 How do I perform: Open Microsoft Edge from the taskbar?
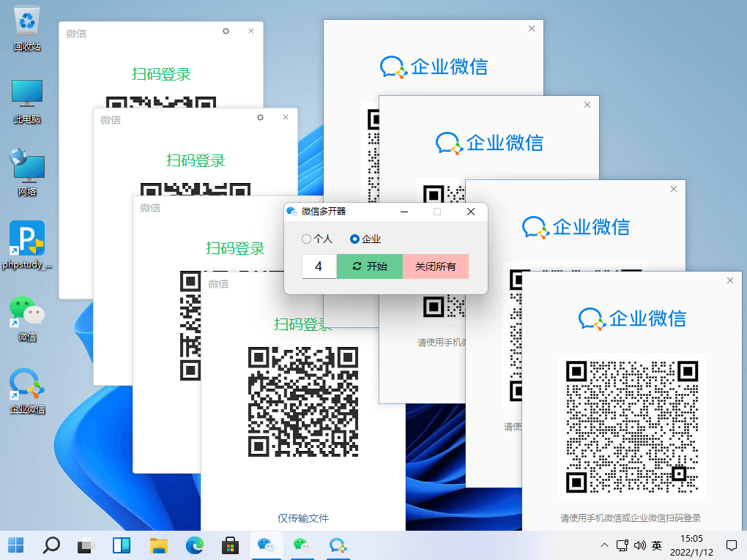[194, 545]
